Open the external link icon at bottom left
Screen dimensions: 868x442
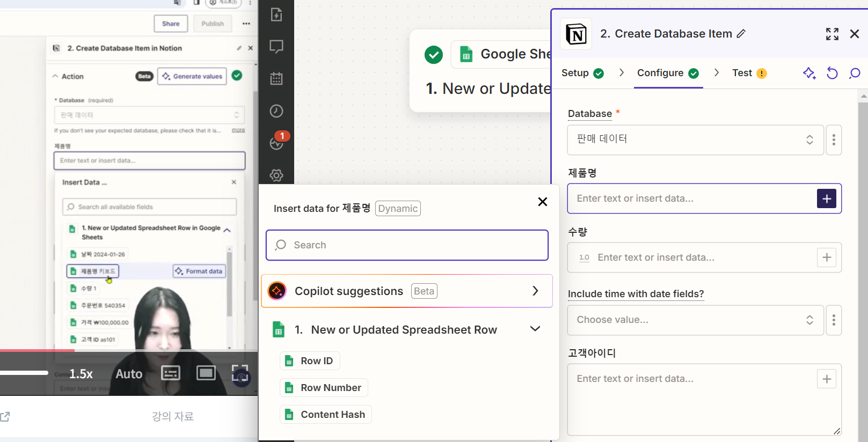(5, 416)
